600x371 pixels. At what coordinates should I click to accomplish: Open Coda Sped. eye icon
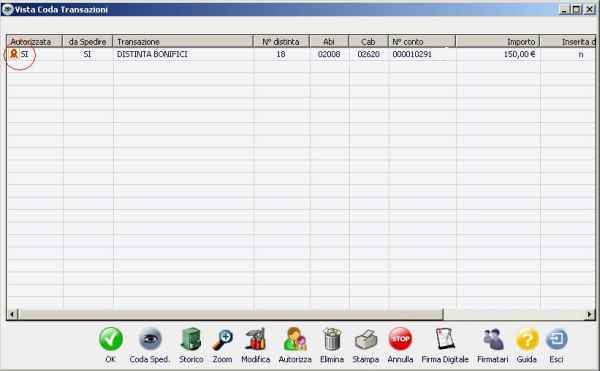(150, 339)
